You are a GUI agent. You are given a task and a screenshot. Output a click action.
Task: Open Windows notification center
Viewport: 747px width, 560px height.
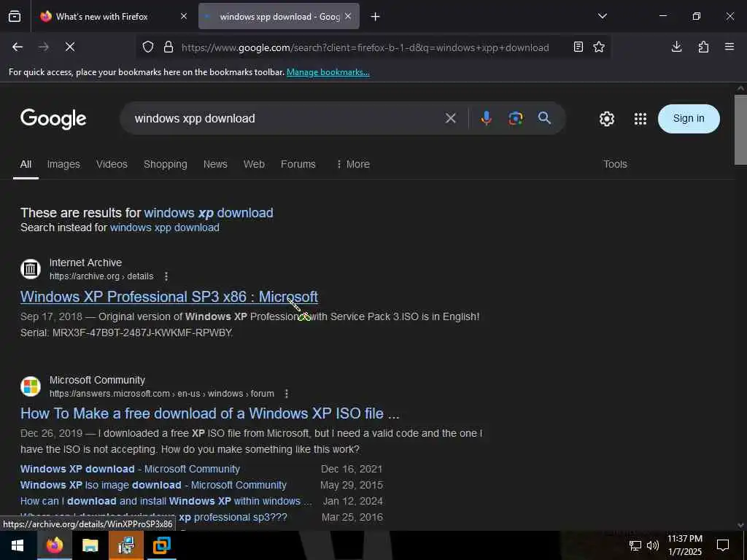pyautogui.click(x=723, y=545)
